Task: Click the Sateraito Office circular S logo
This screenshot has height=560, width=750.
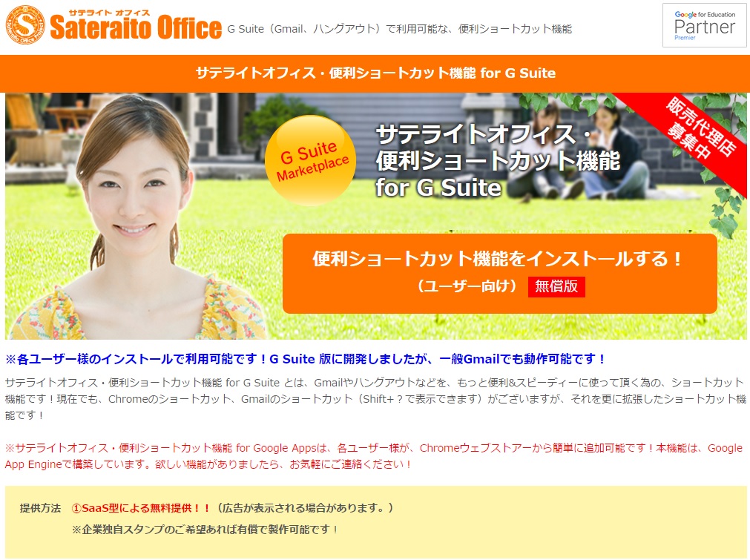Action: [x=26, y=25]
